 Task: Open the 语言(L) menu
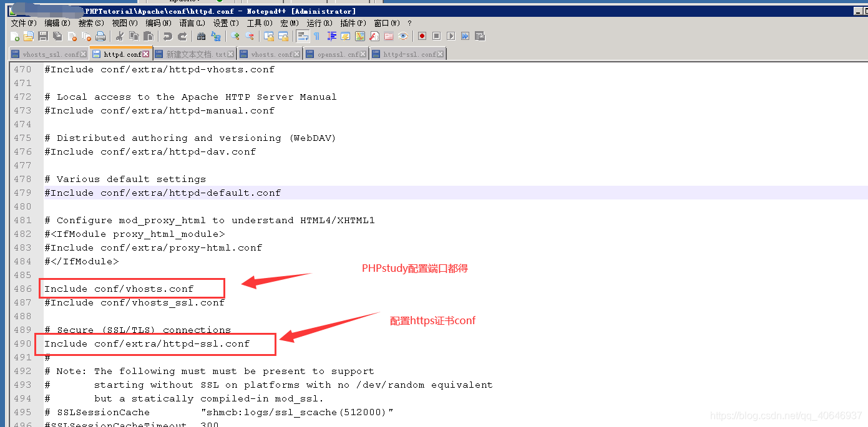pyautogui.click(x=192, y=23)
